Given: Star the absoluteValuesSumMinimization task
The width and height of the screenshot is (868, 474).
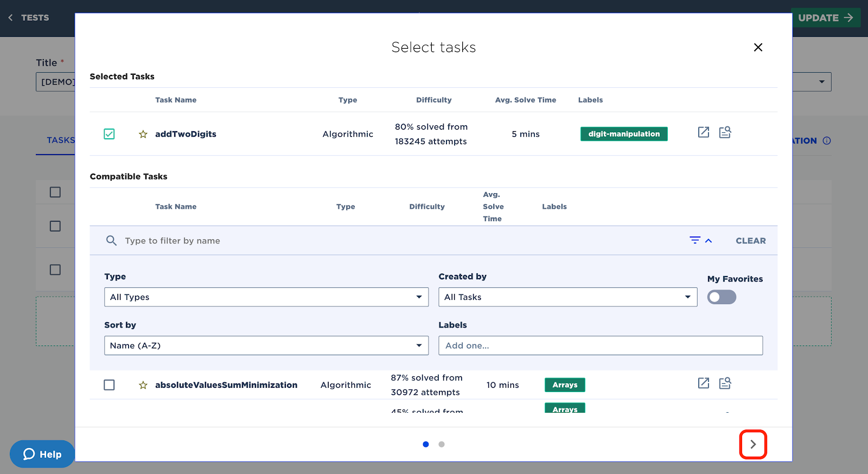Looking at the screenshot, I should click(x=143, y=385).
